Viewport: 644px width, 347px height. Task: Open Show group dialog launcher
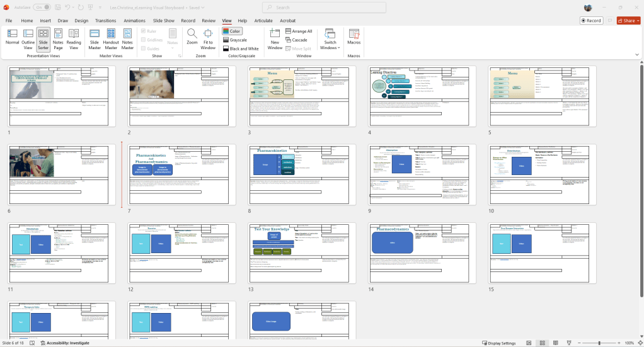180,56
